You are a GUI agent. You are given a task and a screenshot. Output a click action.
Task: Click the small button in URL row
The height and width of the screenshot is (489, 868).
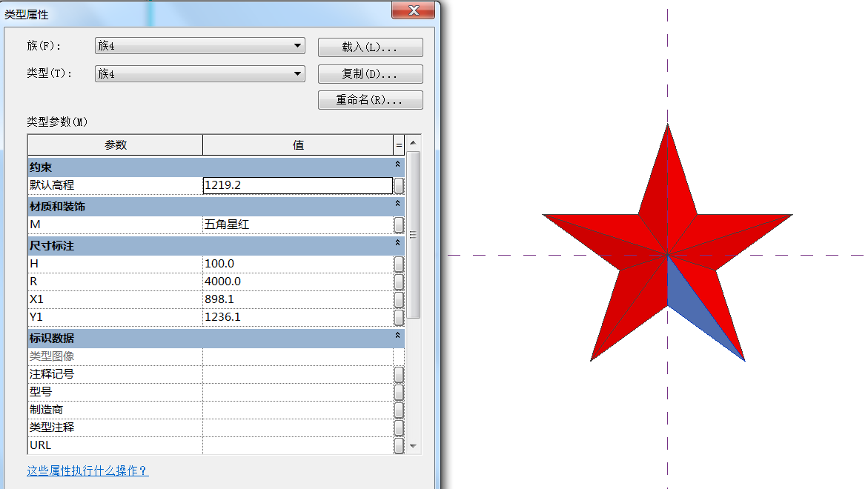[399, 445]
